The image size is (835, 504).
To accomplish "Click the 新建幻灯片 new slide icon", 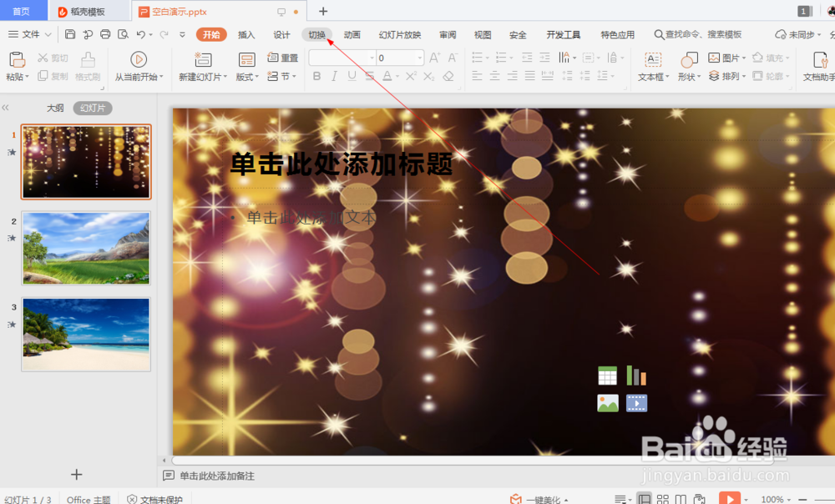I will (x=201, y=60).
